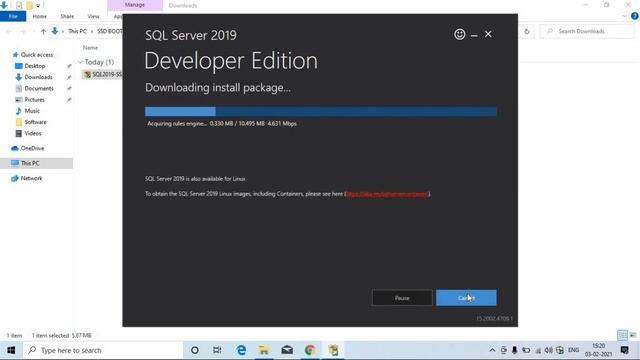The image size is (640, 360).
Task: Open Quick access in the navigation pane
Action: click(37, 55)
